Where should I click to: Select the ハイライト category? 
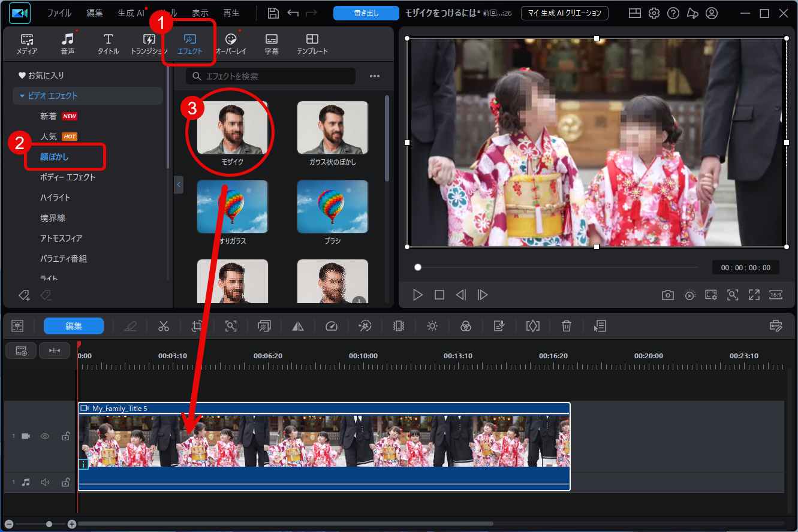55,198
